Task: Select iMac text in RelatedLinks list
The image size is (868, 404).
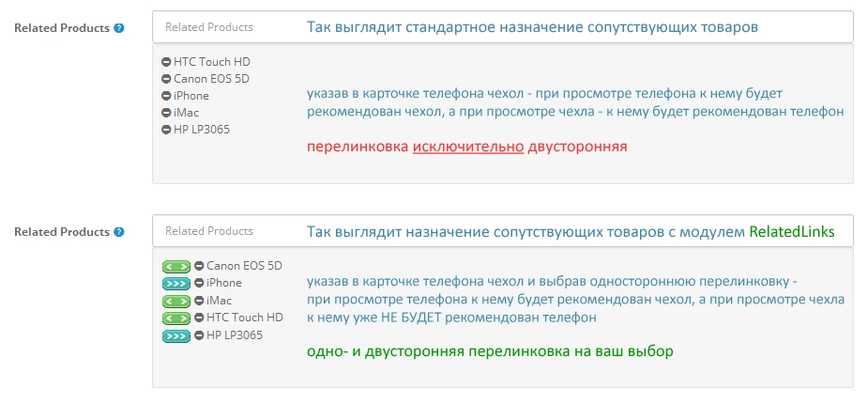Action: coord(220,301)
